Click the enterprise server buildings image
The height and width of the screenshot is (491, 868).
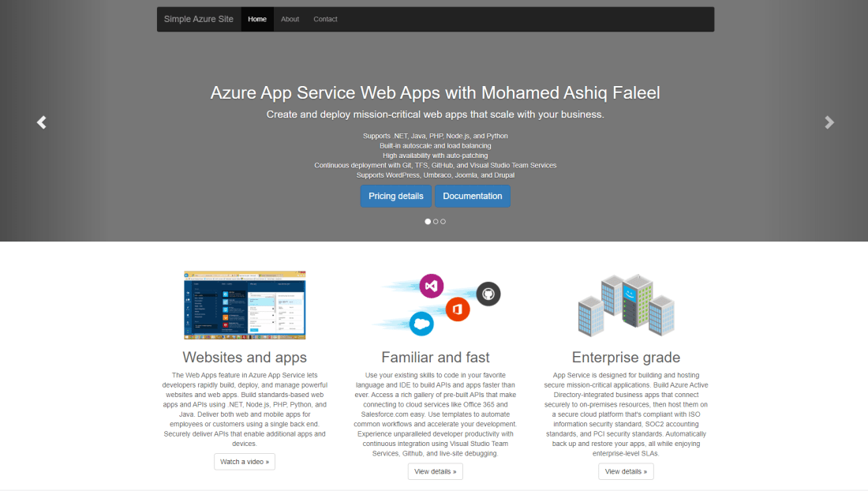point(626,305)
